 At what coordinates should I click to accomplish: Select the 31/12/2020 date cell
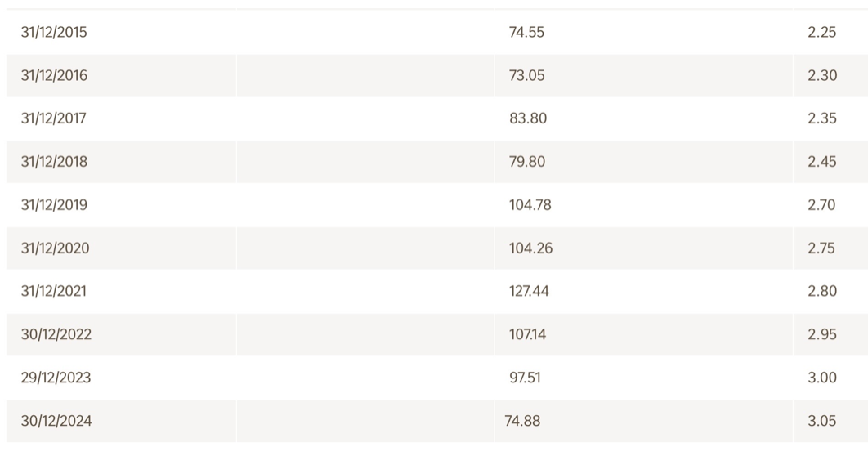55,248
